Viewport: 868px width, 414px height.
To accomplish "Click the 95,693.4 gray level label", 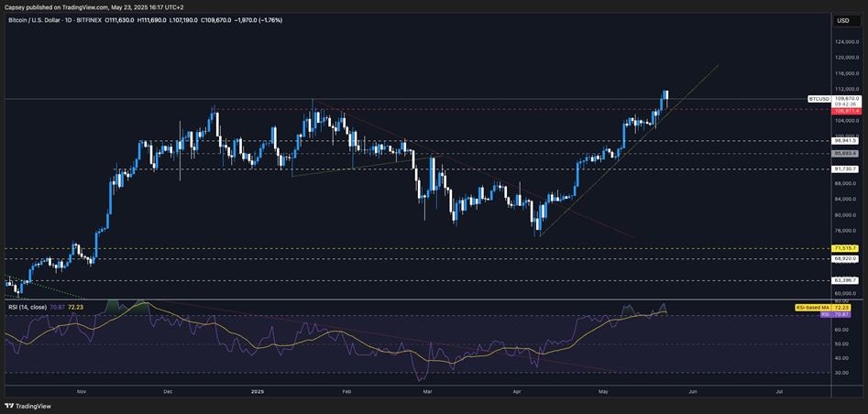I will (844, 153).
